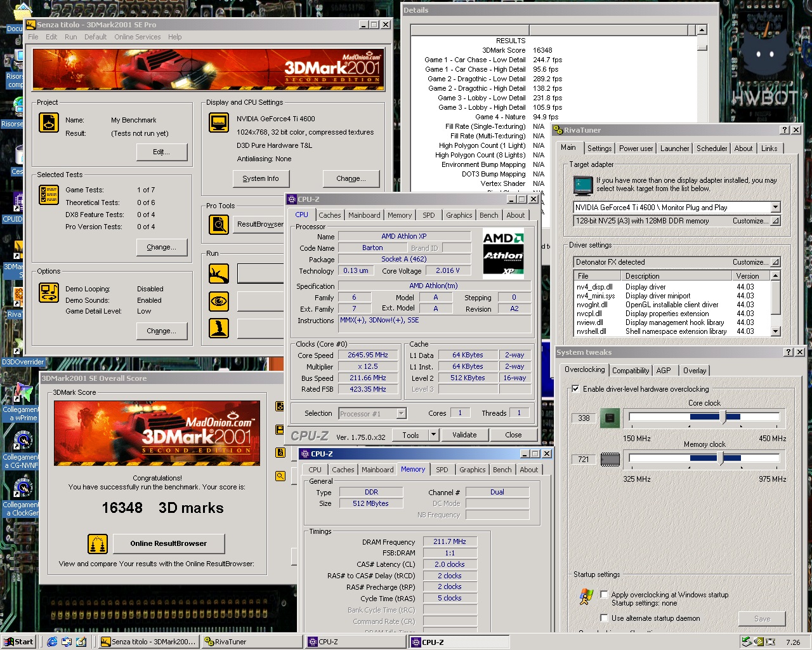Click the memory chip icon beside Memory clock
This screenshot has width=812, height=650.
[x=610, y=459]
